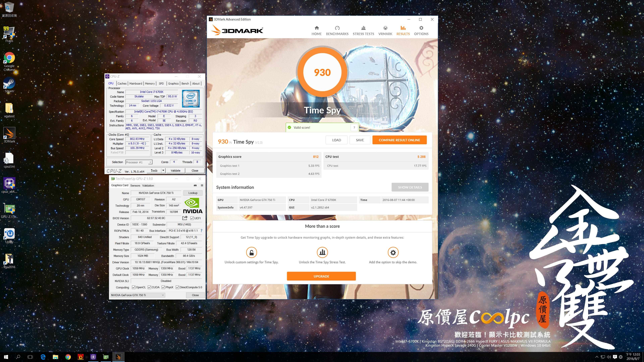Go to 3DMark HOME icon
This screenshot has width=644, height=362.
(316, 28)
